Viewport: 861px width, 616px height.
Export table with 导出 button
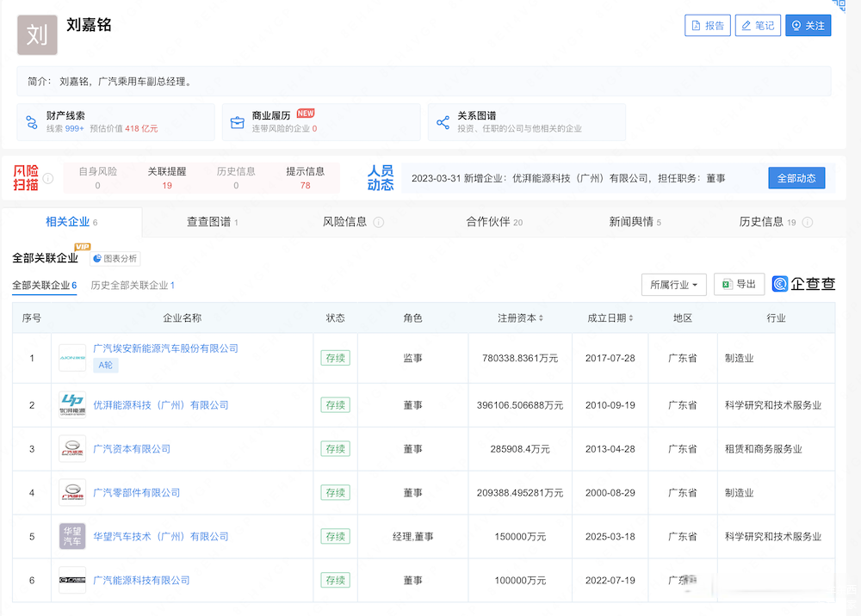739,285
